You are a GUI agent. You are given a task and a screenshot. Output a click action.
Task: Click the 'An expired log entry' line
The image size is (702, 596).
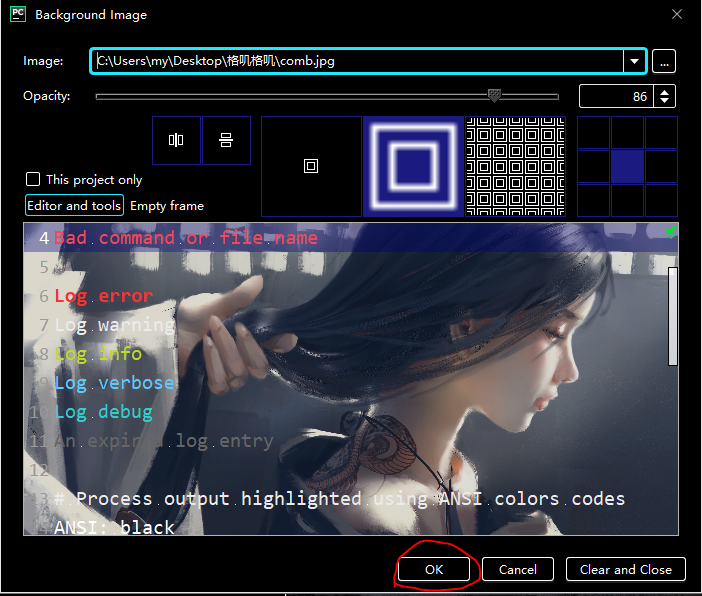click(x=163, y=441)
